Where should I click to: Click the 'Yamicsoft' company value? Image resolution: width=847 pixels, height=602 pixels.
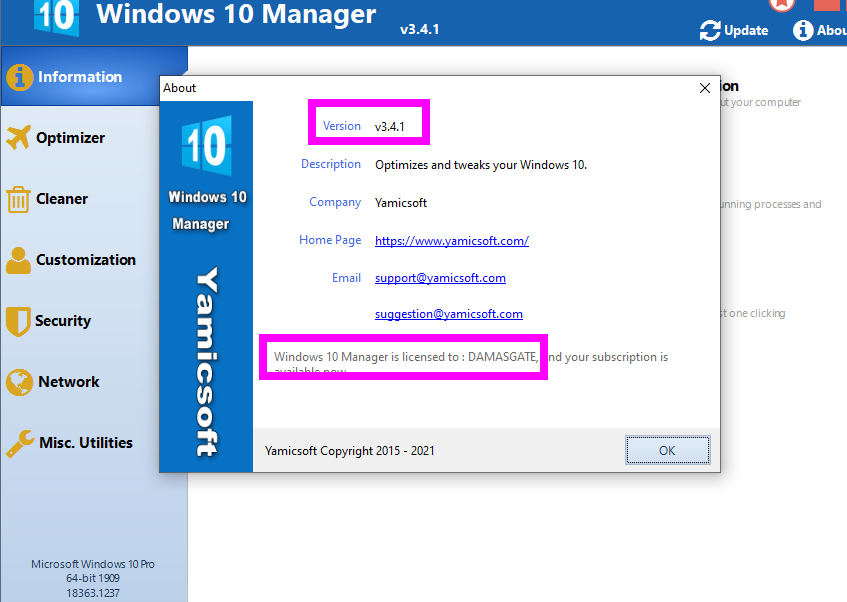coord(401,203)
